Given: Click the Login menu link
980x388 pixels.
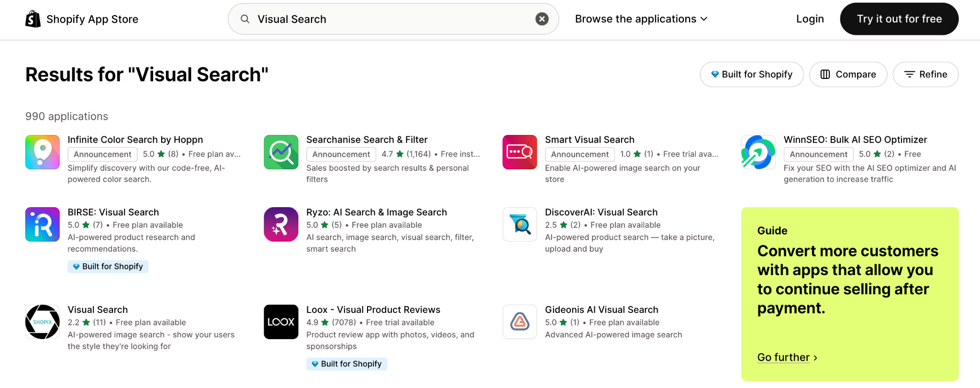Looking at the screenshot, I should coord(810,19).
